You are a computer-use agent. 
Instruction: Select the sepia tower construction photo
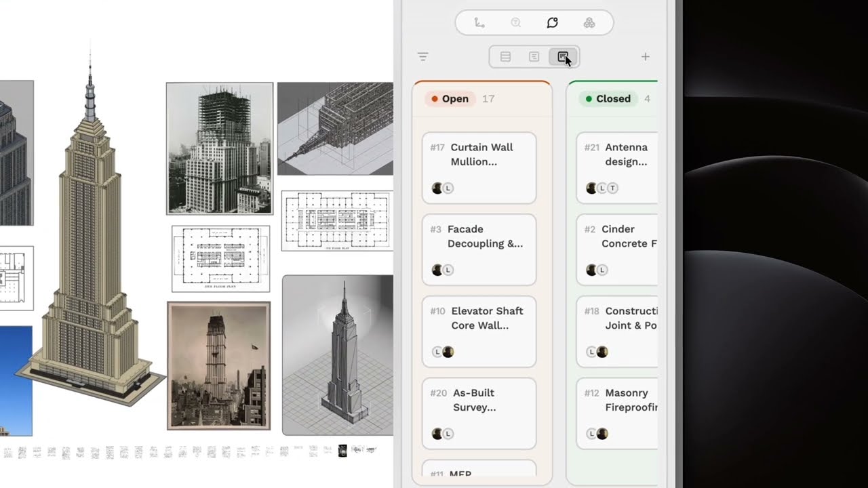[x=219, y=366]
